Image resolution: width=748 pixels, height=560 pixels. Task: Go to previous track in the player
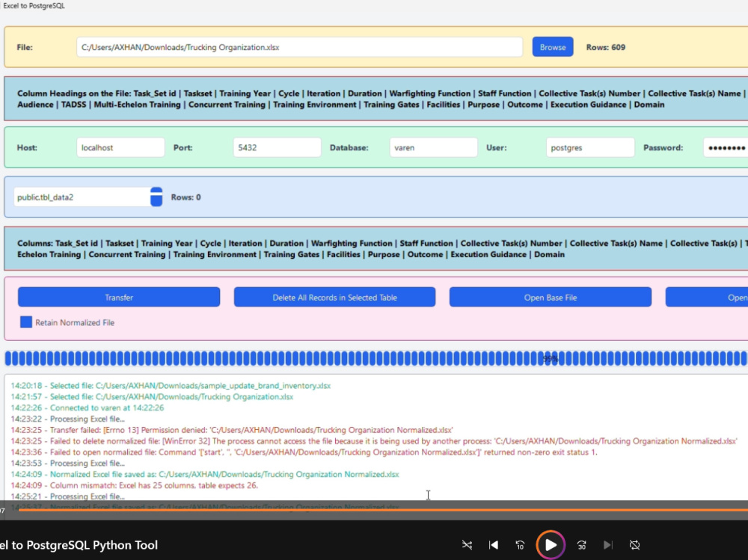click(493, 545)
